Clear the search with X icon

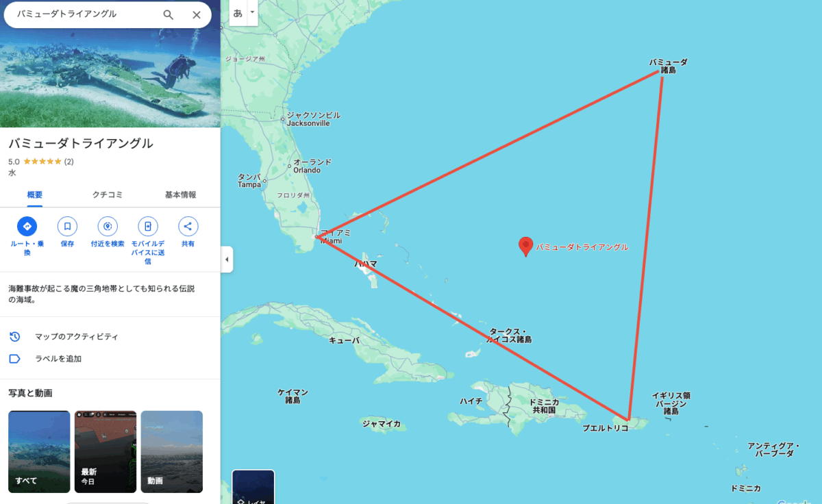(197, 14)
